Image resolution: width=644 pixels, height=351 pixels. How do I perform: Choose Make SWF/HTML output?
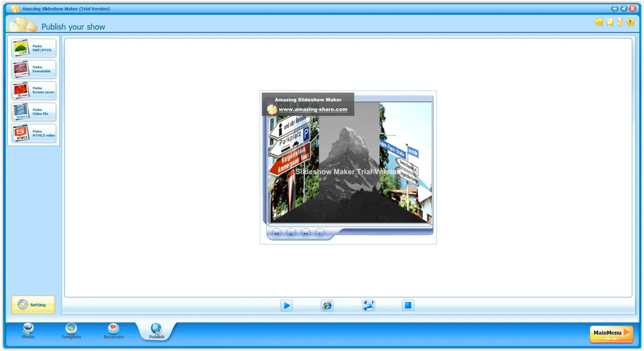34,48
